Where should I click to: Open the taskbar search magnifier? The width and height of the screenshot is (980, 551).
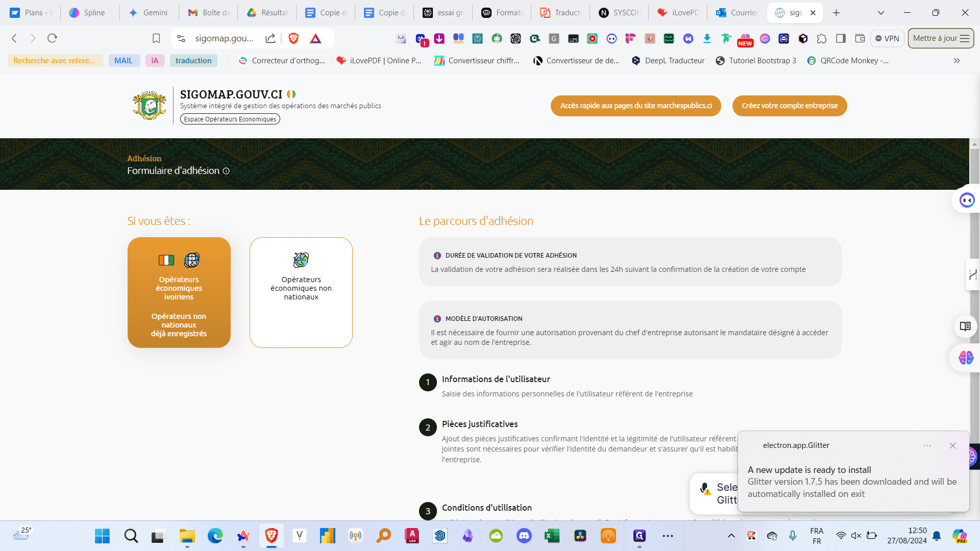[131, 536]
